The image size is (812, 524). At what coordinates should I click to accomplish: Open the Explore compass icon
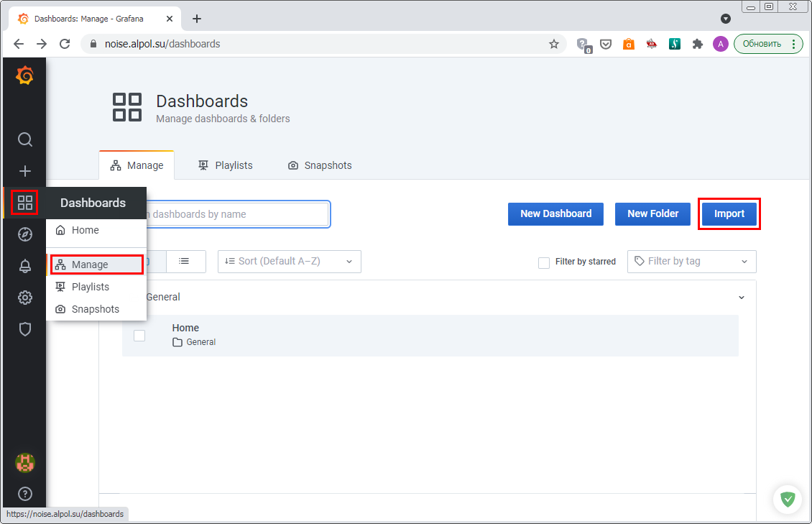tap(25, 234)
